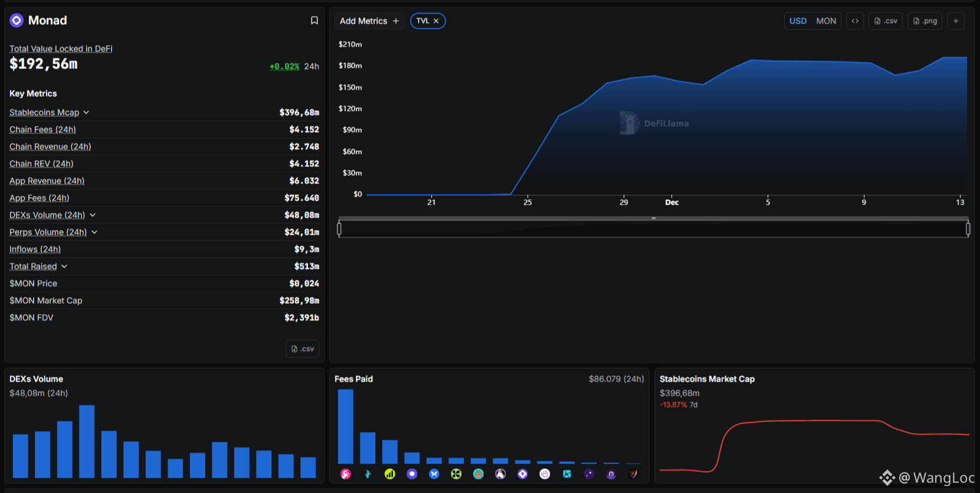This screenshot has height=493, width=980.
Task: Open the Add Metrics menu
Action: tap(369, 21)
